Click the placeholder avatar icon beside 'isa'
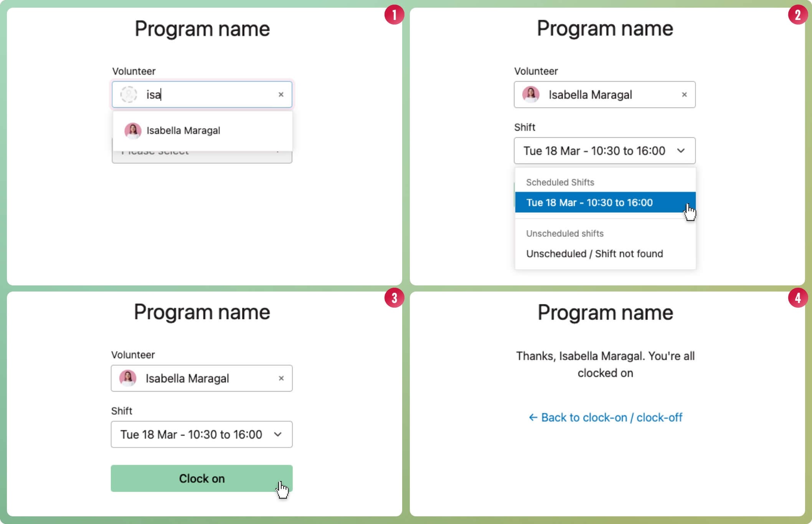 coord(129,94)
